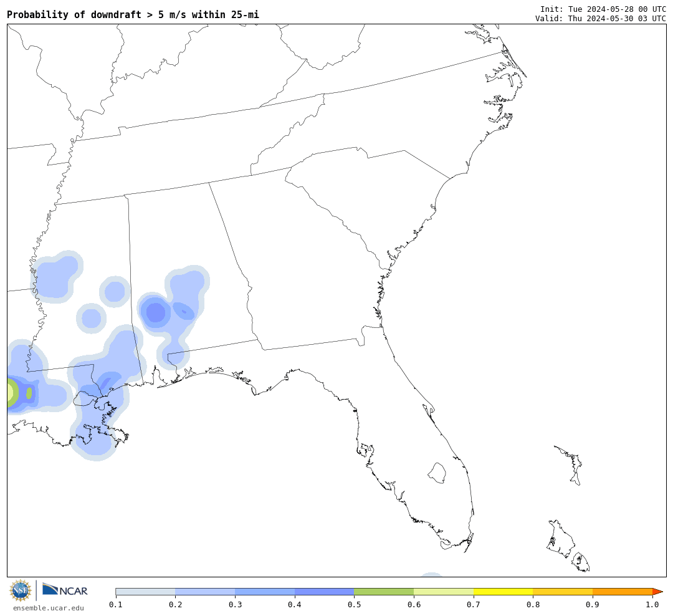The height and width of the screenshot is (616, 673).
Task: Click the 0.4–0.5 periwinkle colorbar segment
Action: [x=325, y=592]
